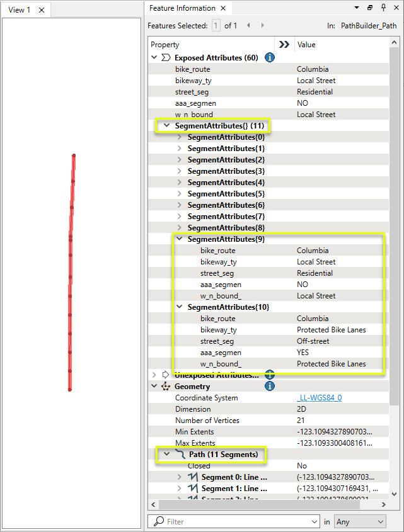Collapse the SegmentAttributes{} (11) list
The width and height of the screenshot is (404, 532).
pyautogui.click(x=166, y=126)
